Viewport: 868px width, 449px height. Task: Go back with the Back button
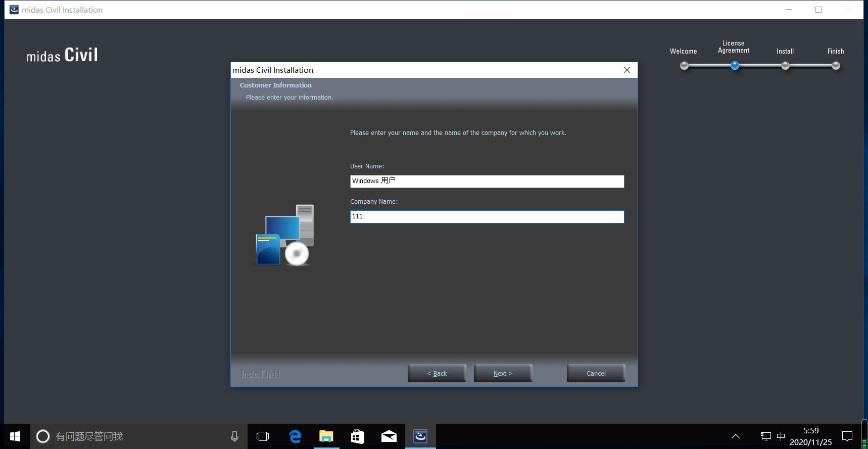437,373
